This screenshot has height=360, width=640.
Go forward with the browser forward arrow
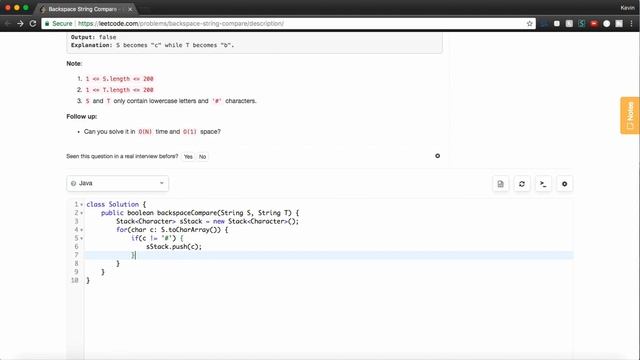[20, 24]
